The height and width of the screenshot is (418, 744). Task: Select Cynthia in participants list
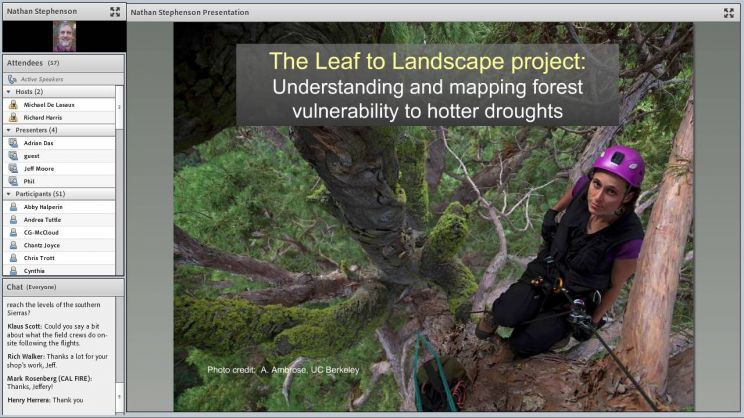(59, 270)
